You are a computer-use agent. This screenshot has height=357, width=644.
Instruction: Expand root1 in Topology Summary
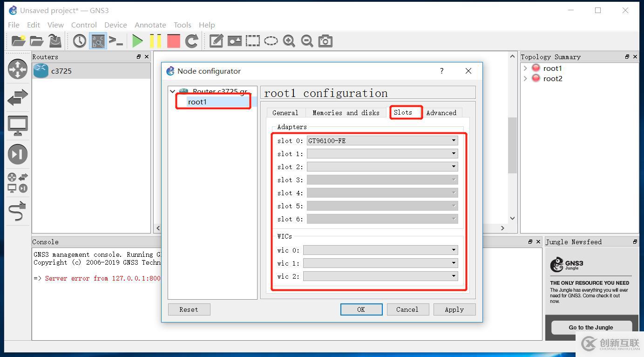526,68
